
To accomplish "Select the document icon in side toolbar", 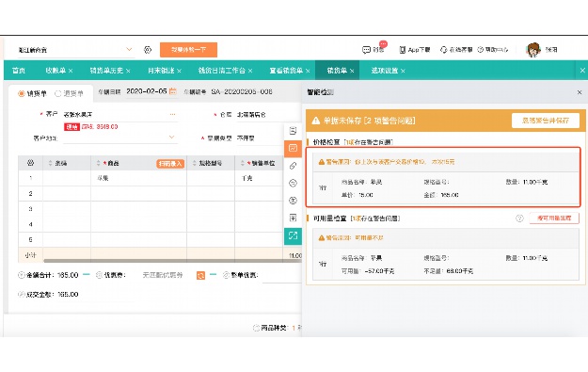I will tap(293, 131).
